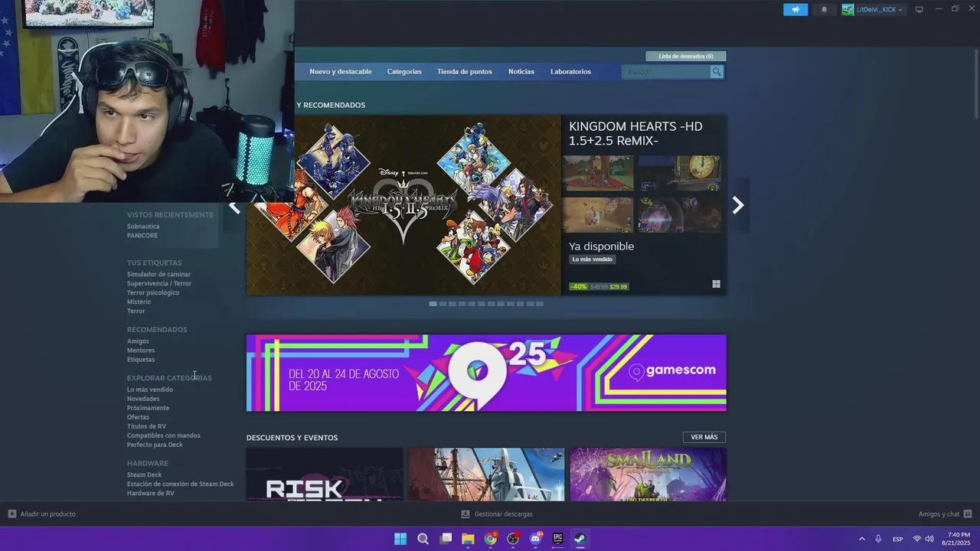This screenshot has height=551, width=980.
Task: Click Añadir un producto plus icon
Action: tap(11, 514)
